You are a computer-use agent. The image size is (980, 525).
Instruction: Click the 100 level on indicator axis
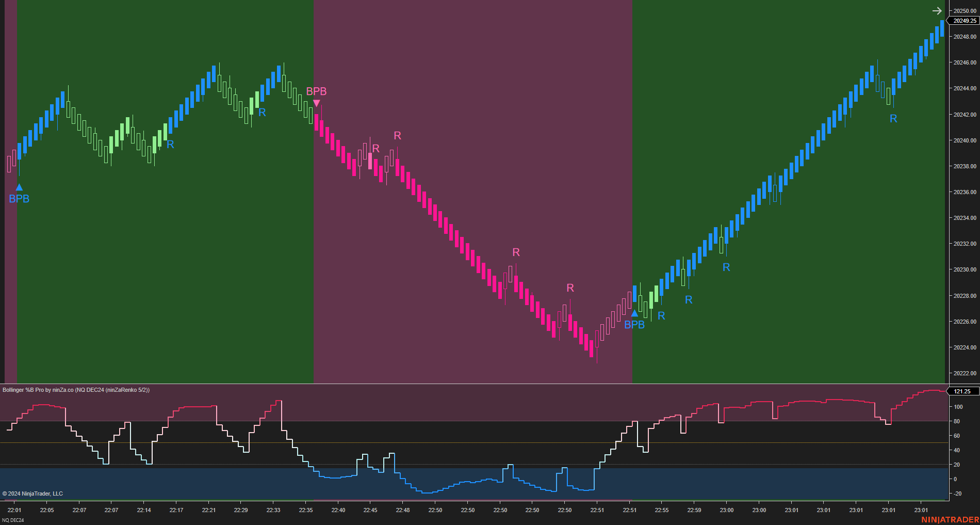pos(958,407)
